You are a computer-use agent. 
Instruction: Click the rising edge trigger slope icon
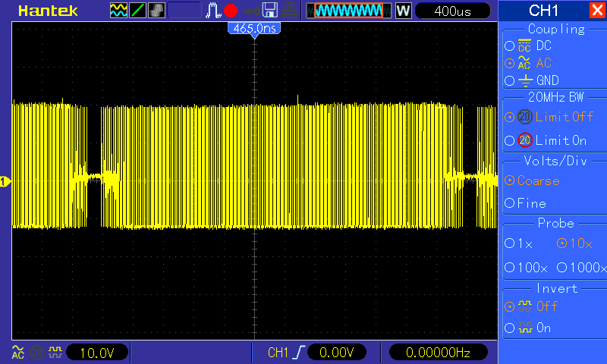coord(299,353)
